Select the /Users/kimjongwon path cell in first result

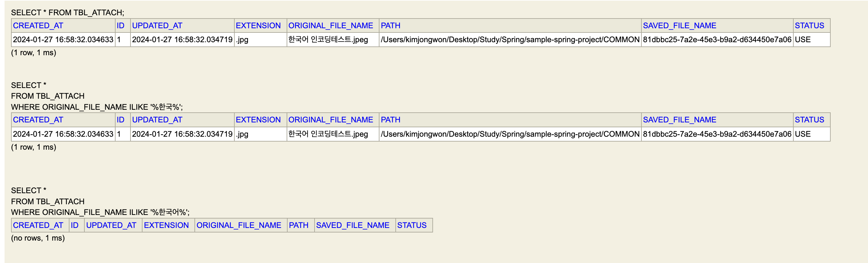pos(510,40)
